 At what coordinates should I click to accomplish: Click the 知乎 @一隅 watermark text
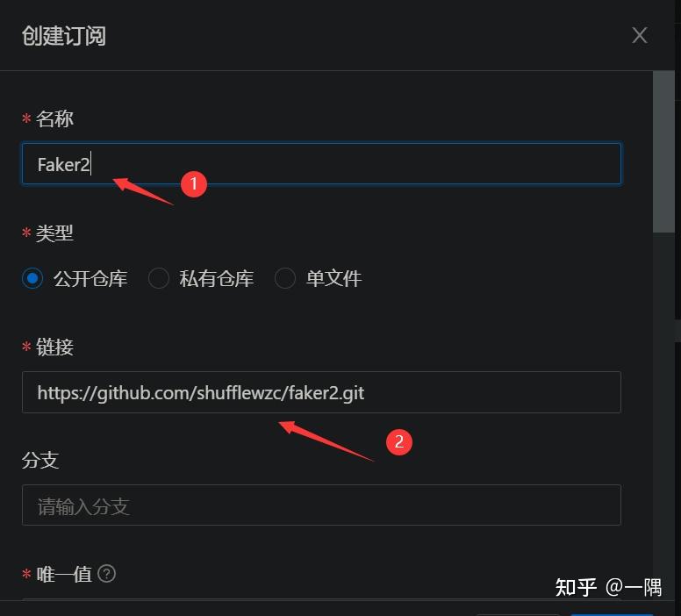608,587
